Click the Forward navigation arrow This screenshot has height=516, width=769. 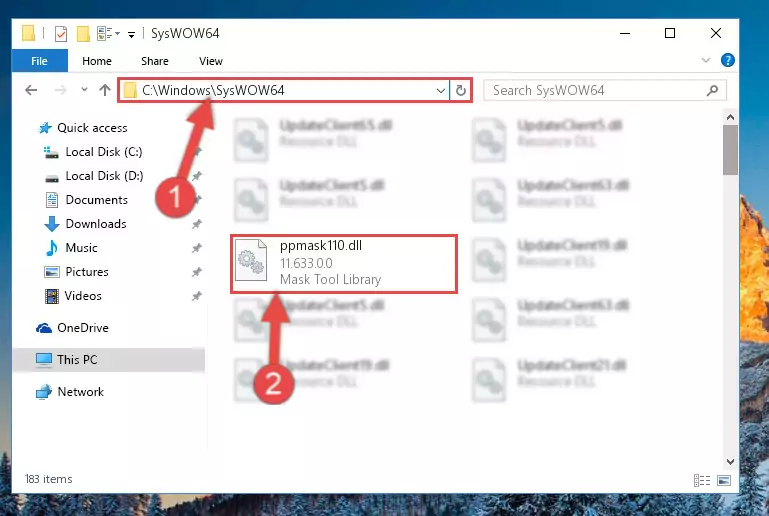point(60,90)
